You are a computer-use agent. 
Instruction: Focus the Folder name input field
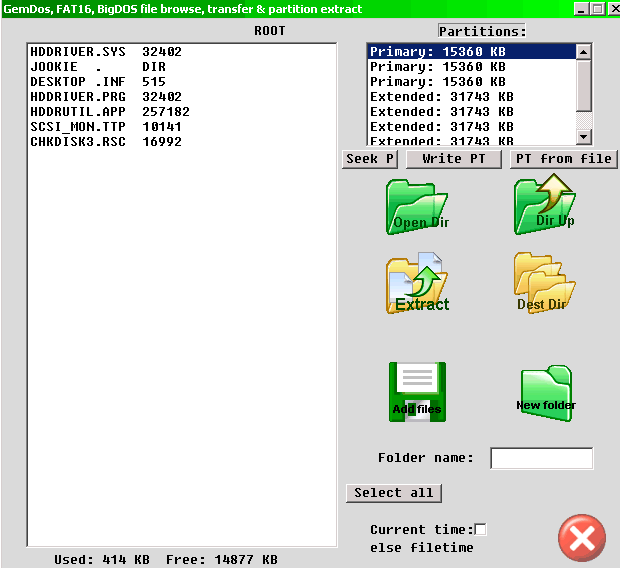pos(542,458)
